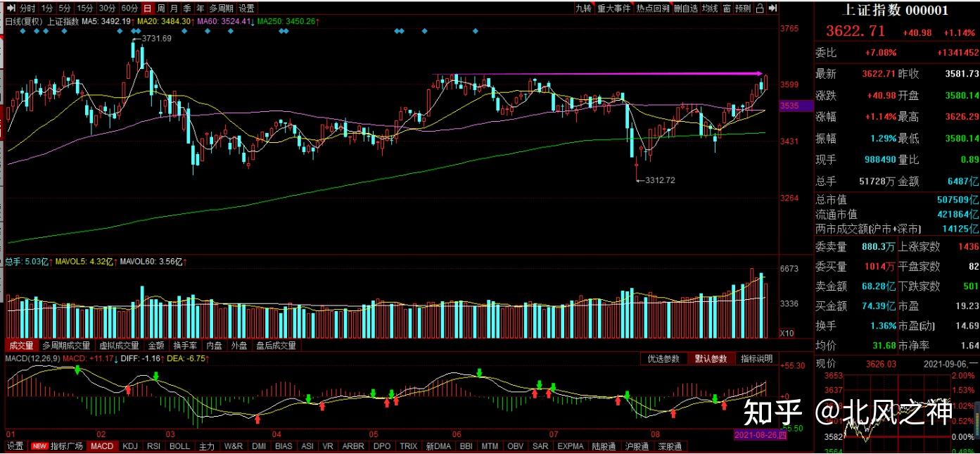Click the 指标说明 button
This screenshot has width=980, height=454.
click(x=756, y=359)
